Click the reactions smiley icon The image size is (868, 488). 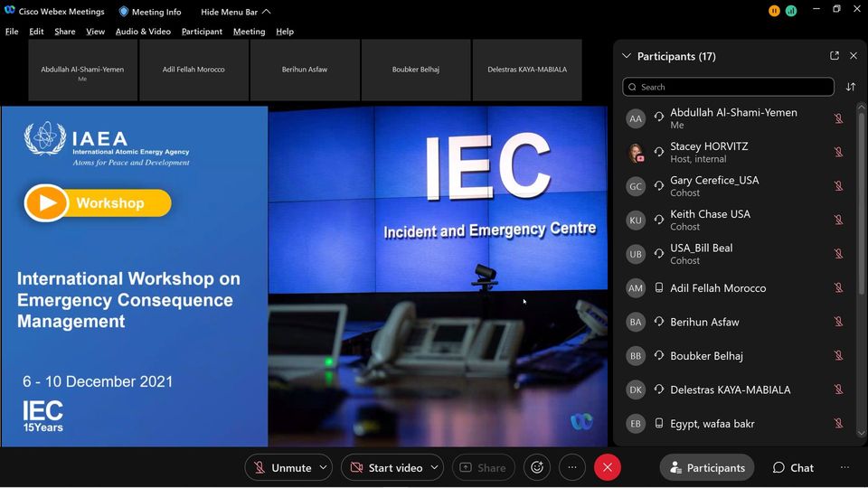[x=537, y=467]
